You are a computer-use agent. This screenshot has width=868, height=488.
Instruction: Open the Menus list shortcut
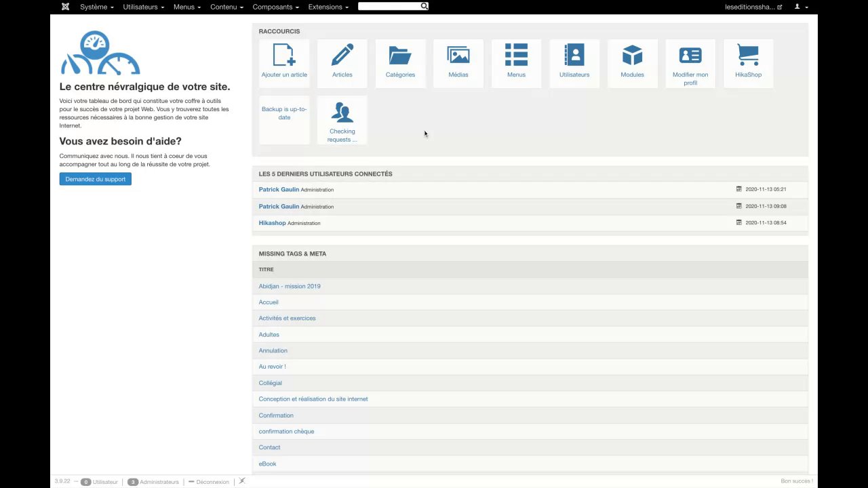pyautogui.click(x=516, y=63)
